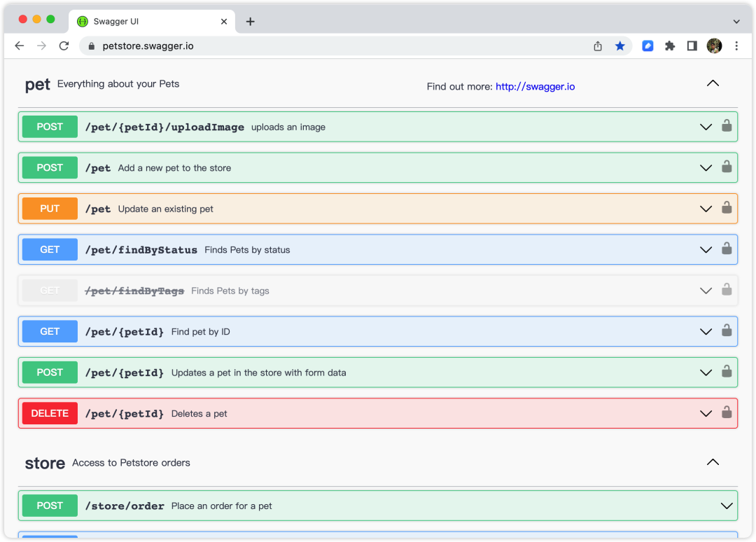Expand 'Find pet by ID' chevron

(x=706, y=332)
